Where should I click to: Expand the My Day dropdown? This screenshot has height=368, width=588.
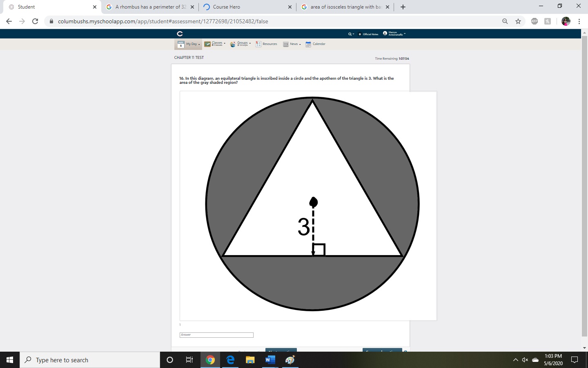click(x=199, y=44)
